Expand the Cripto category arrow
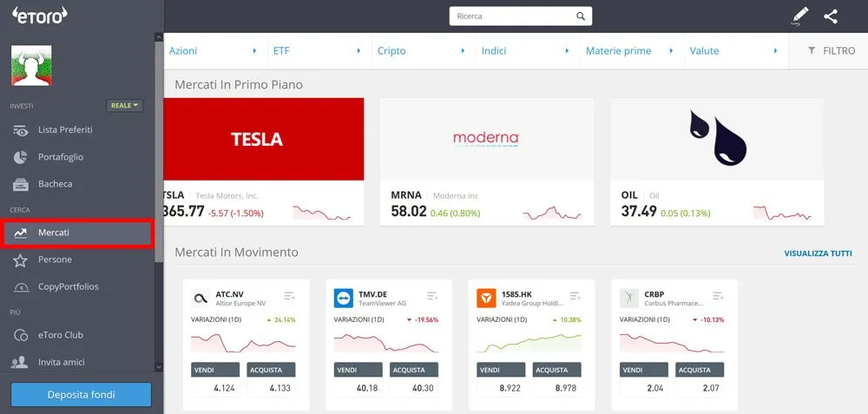Image resolution: width=868 pixels, height=414 pixels. (463, 51)
